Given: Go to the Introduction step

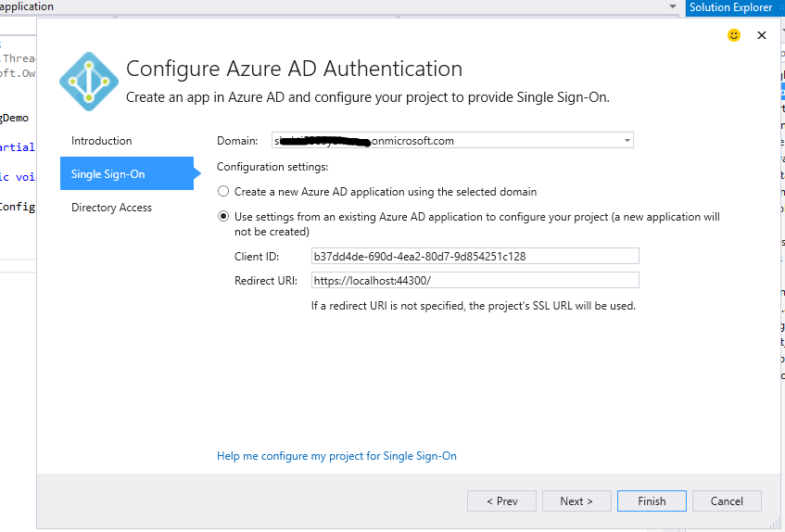Looking at the screenshot, I should click(x=102, y=141).
